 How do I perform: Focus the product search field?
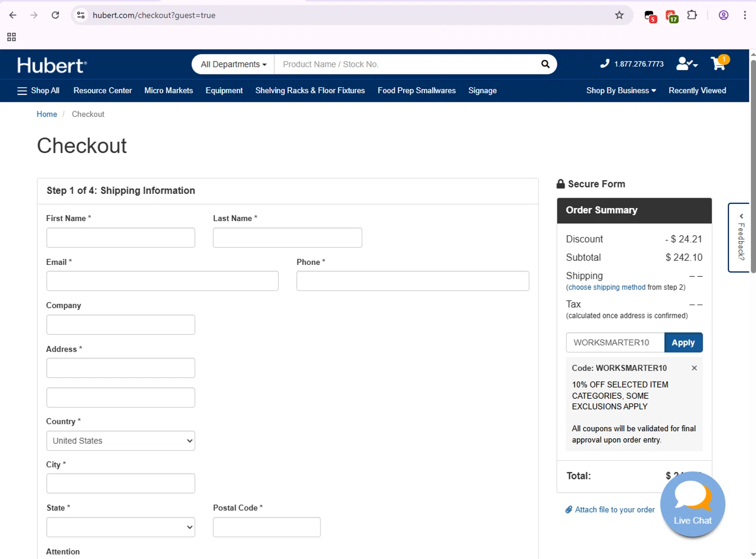coord(406,64)
